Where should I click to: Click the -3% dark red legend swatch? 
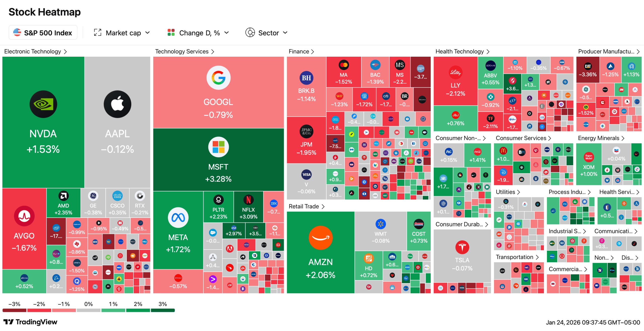(14, 310)
